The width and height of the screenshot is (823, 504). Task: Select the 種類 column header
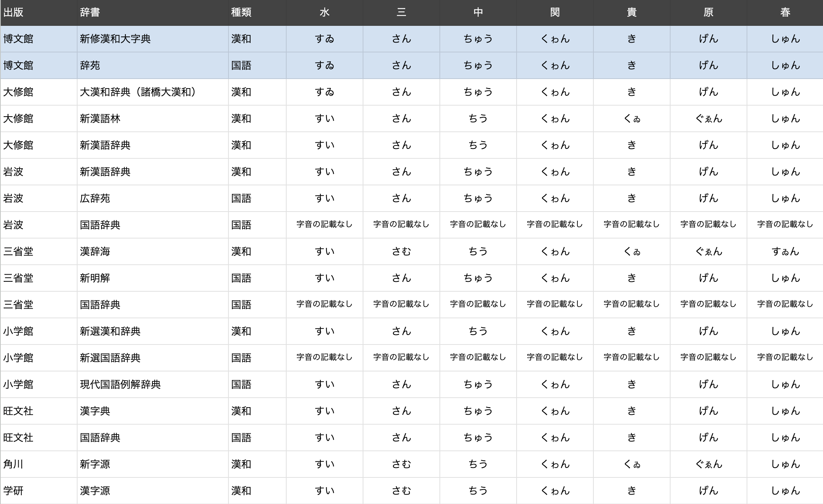click(x=257, y=13)
